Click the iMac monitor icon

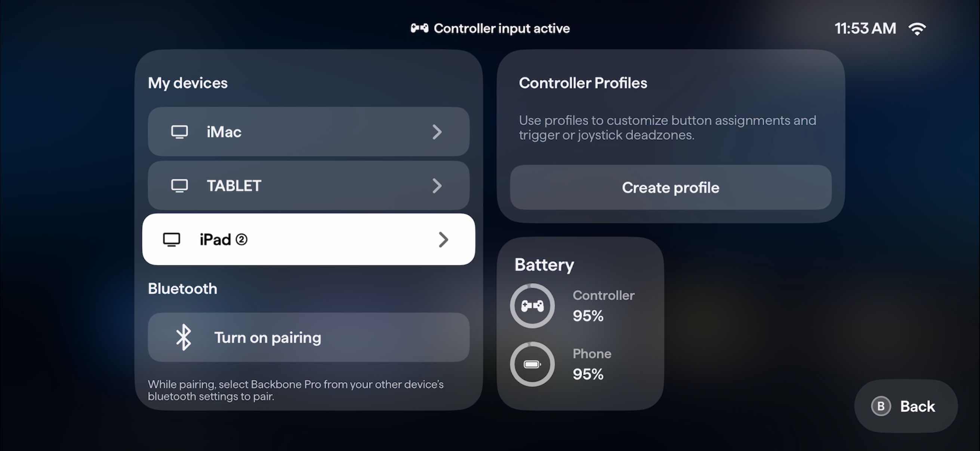point(179,132)
